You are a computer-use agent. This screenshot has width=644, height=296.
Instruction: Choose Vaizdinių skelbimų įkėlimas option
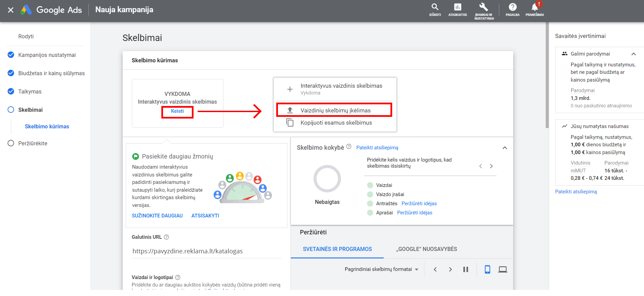(335, 110)
